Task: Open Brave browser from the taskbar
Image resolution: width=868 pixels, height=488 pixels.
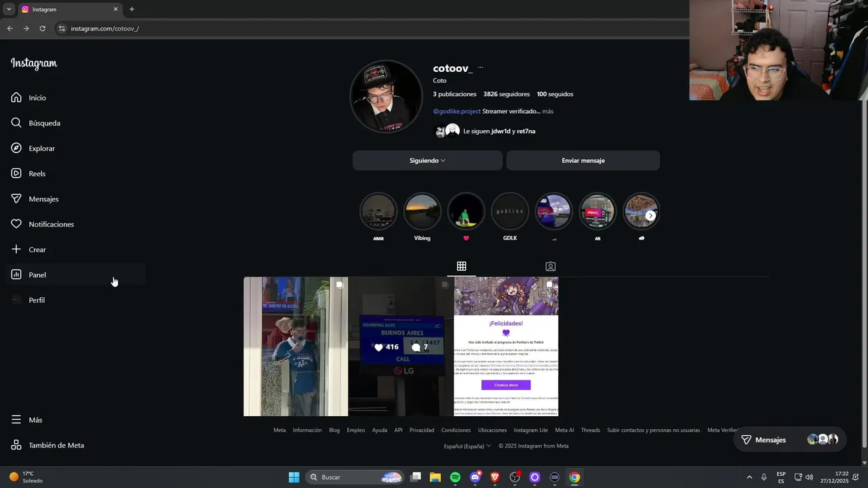Action: (x=494, y=477)
